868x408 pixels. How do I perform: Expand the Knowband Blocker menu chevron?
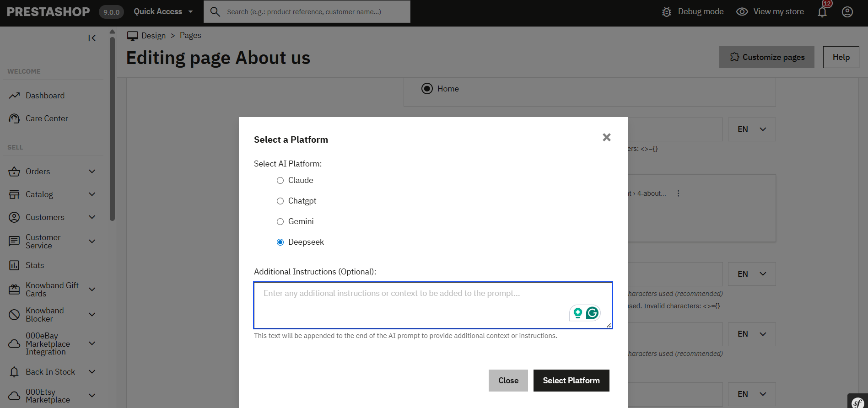(92, 315)
